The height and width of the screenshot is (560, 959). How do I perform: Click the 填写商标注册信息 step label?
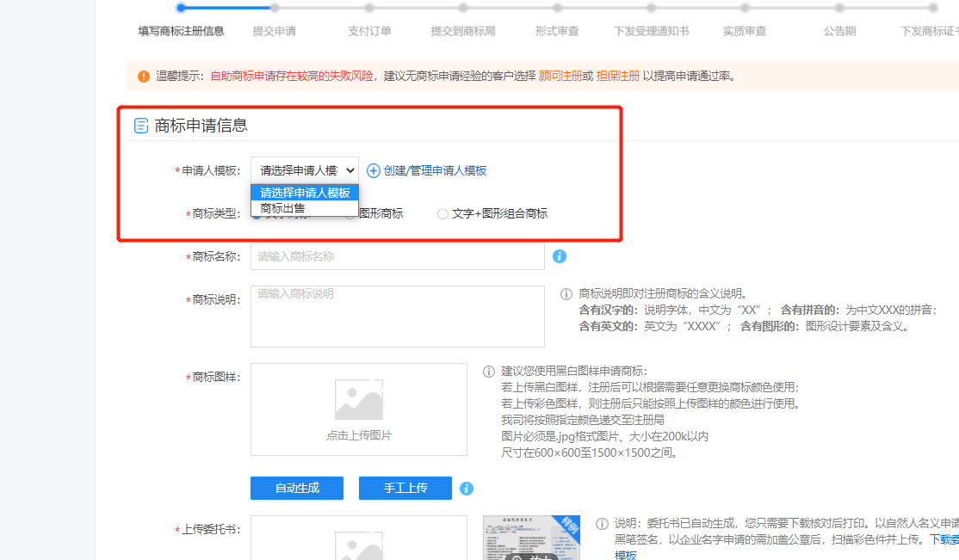click(x=181, y=31)
